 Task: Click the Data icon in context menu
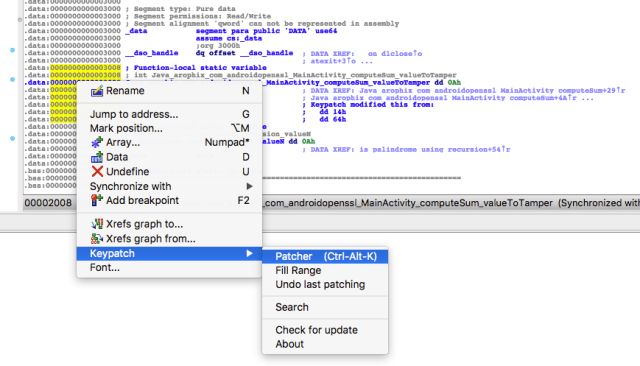pos(97,157)
